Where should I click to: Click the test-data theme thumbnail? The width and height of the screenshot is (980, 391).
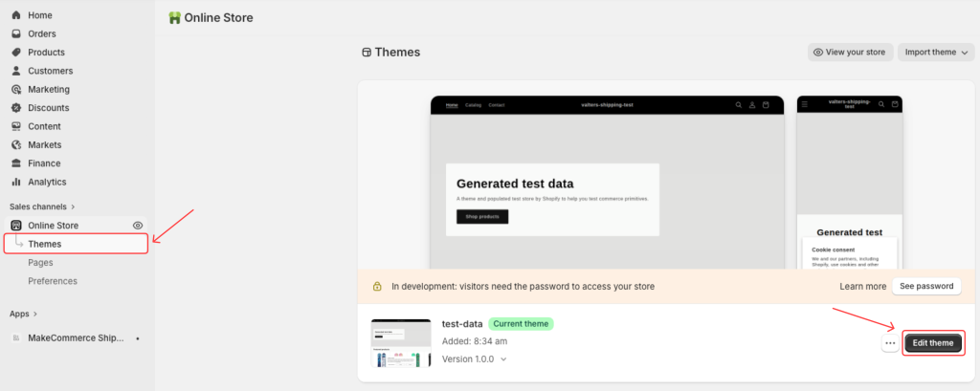[x=400, y=343]
